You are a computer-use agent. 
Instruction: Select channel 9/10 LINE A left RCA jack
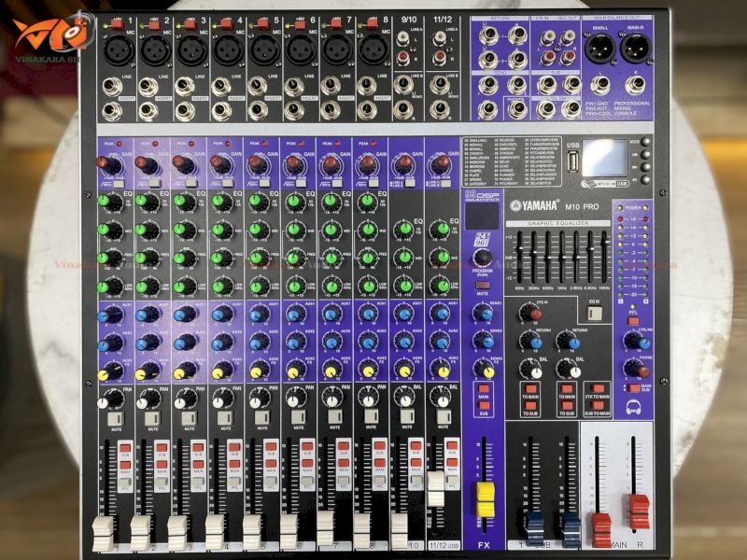pyautogui.click(x=403, y=38)
